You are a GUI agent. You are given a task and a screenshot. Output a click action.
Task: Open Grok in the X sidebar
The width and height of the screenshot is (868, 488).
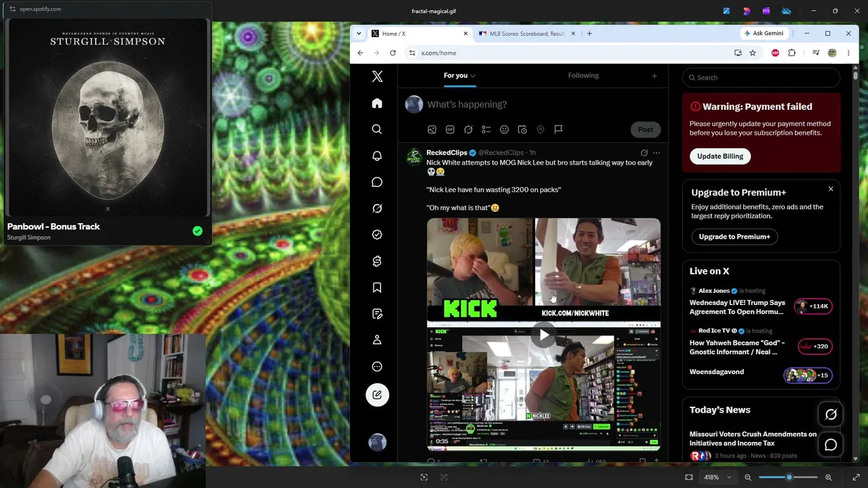point(377,208)
